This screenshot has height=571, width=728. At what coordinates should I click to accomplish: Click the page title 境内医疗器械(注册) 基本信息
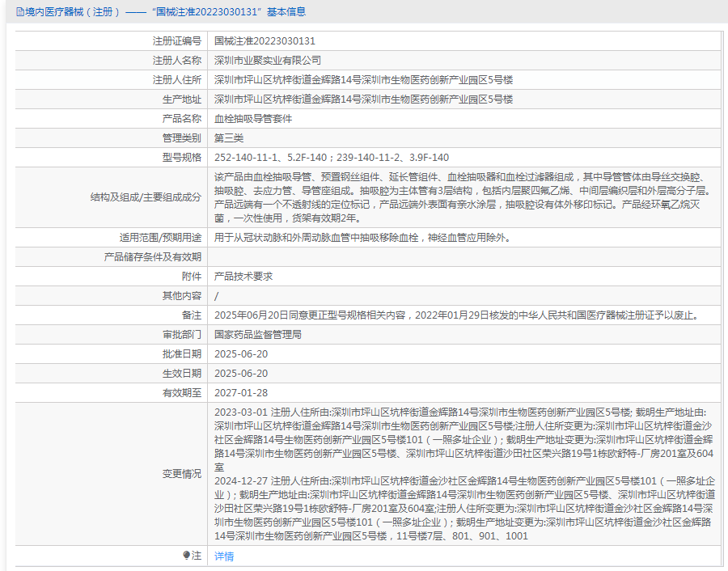pos(165,12)
